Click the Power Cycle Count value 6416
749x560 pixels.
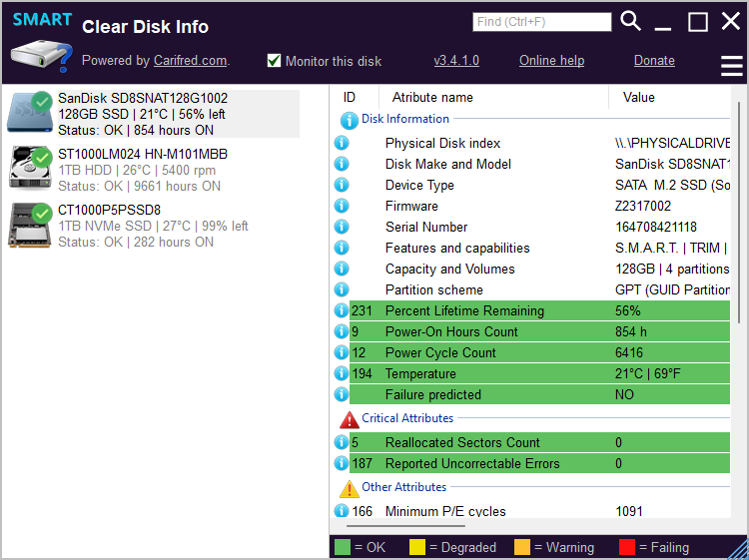click(628, 352)
